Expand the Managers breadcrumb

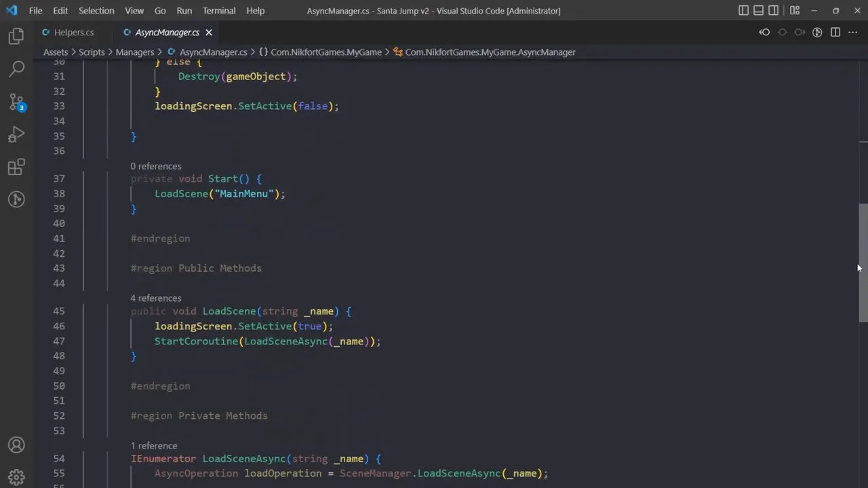pyautogui.click(x=135, y=52)
